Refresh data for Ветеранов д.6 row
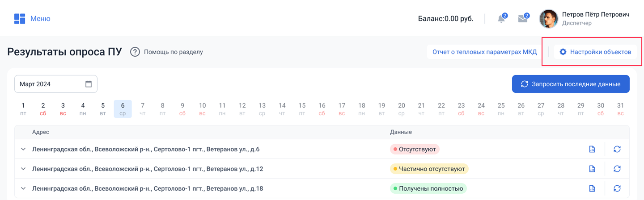The image size is (644, 200). (x=617, y=149)
